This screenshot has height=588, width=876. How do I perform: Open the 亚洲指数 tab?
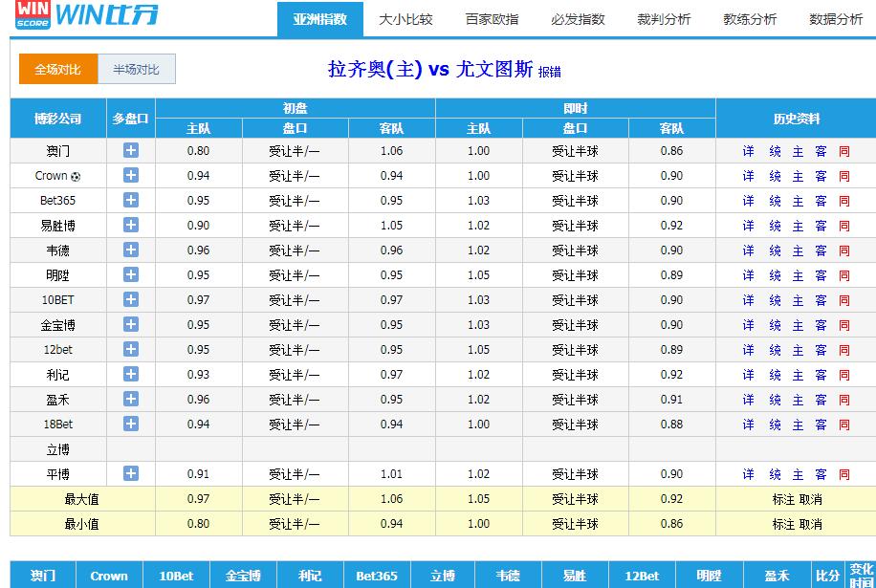tap(320, 19)
